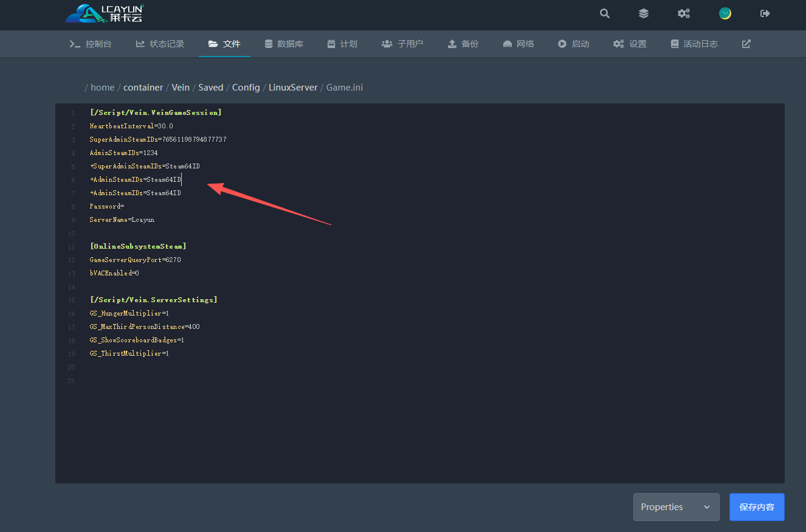This screenshot has height=532, width=806.
Task: Switch to the 状态记录 tab
Action: click(160, 44)
